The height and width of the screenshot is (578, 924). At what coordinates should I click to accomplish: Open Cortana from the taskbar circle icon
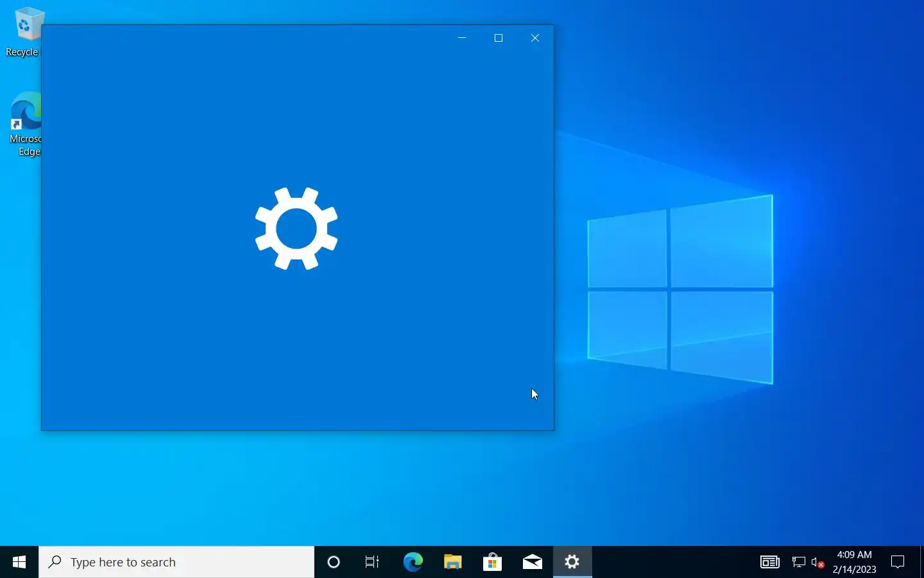point(334,562)
